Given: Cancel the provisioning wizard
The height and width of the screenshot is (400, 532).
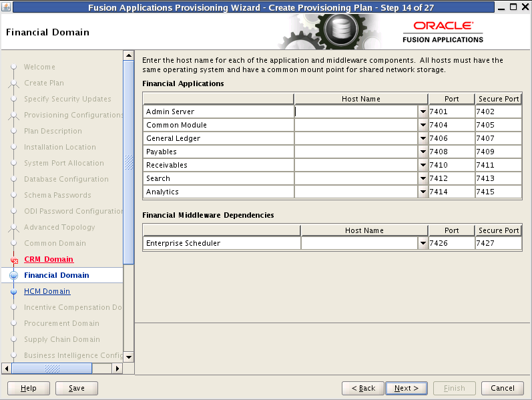Looking at the screenshot, I should (503, 388).
